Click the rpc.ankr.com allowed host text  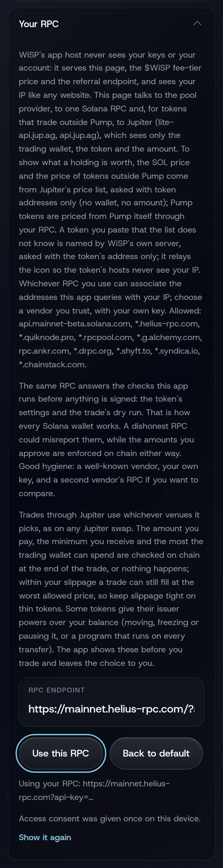[44, 351]
